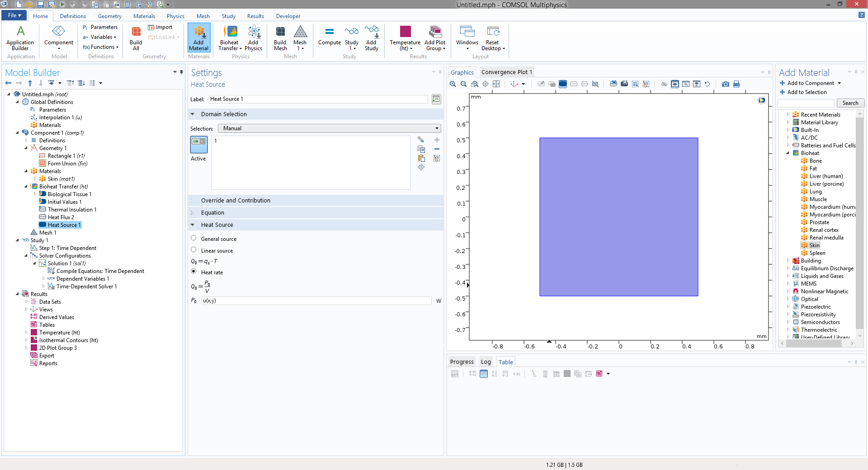Click Add to Selection link
Image resolution: width=868 pixels, height=470 pixels.
(807, 92)
